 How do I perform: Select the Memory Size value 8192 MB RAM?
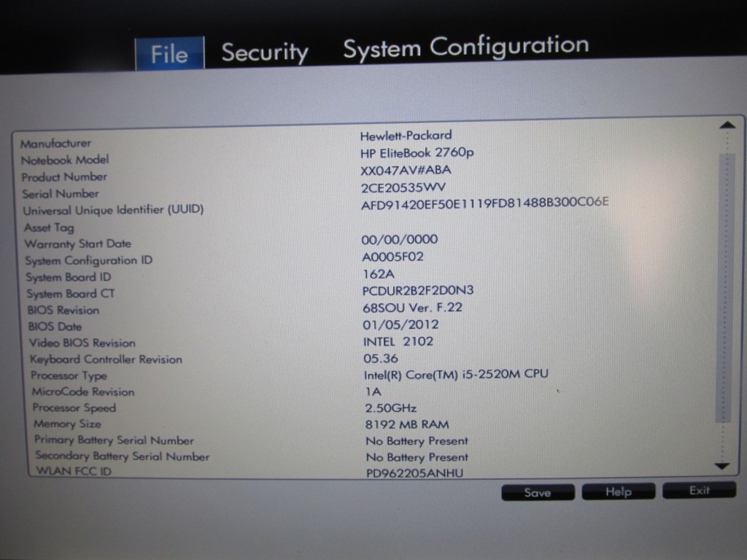pyautogui.click(x=407, y=424)
